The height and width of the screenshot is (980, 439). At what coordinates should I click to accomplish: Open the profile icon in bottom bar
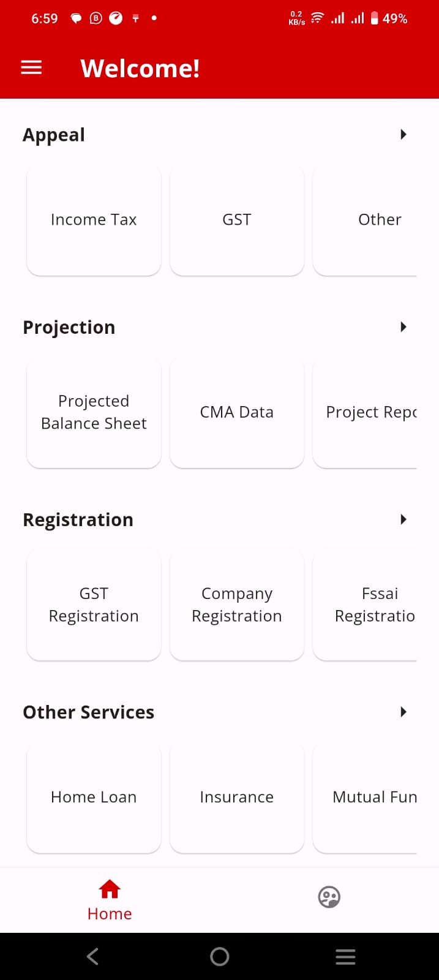coord(329,897)
